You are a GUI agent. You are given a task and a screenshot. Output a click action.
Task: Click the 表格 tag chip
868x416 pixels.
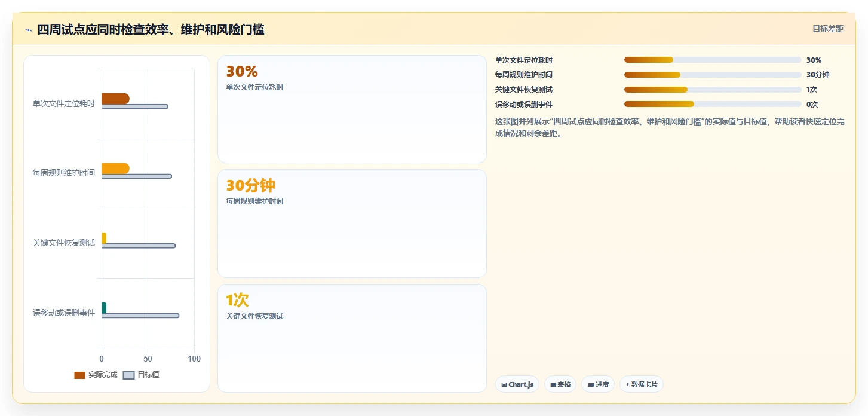click(x=560, y=384)
